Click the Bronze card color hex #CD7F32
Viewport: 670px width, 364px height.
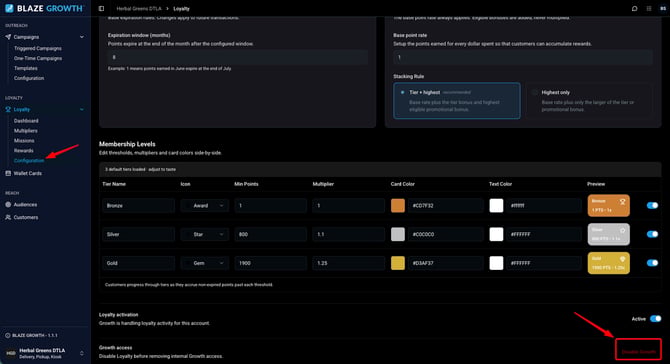[x=446, y=205]
